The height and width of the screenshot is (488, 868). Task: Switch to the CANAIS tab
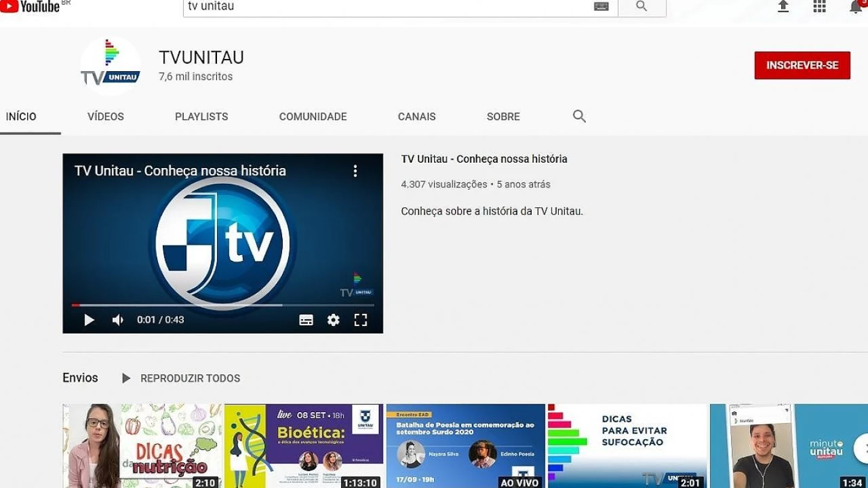[x=417, y=117]
